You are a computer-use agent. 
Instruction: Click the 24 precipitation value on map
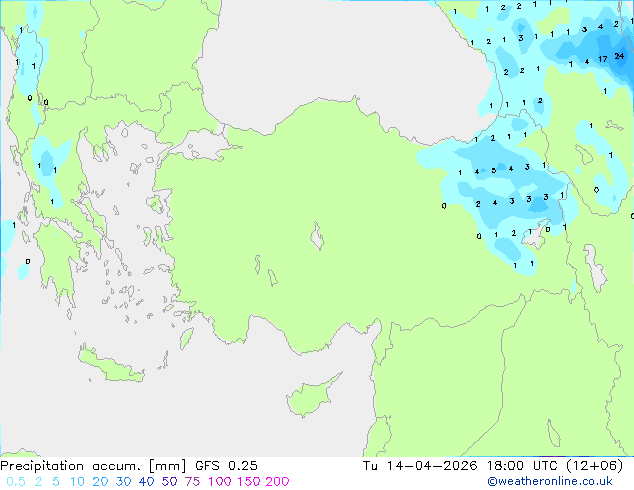[619, 56]
